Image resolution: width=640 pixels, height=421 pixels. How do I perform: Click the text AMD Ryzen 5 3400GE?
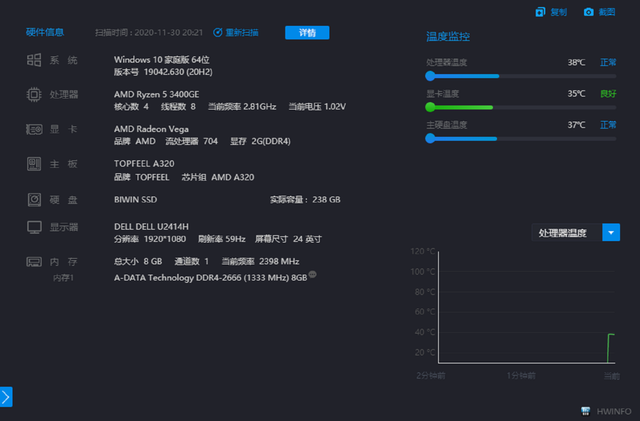click(156, 94)
